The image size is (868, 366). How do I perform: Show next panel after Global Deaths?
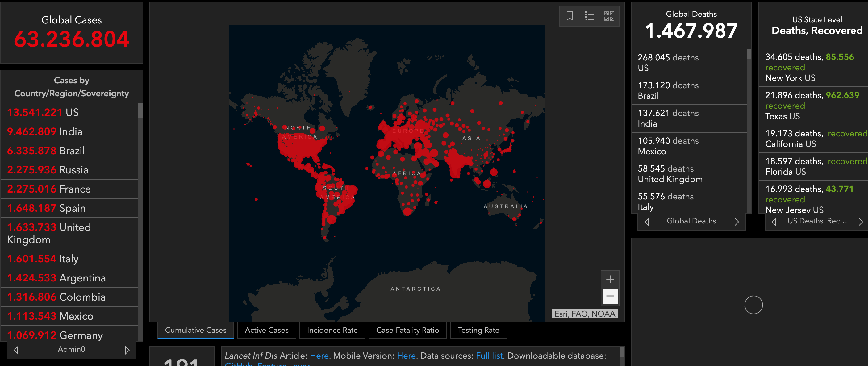pos(736,221)
